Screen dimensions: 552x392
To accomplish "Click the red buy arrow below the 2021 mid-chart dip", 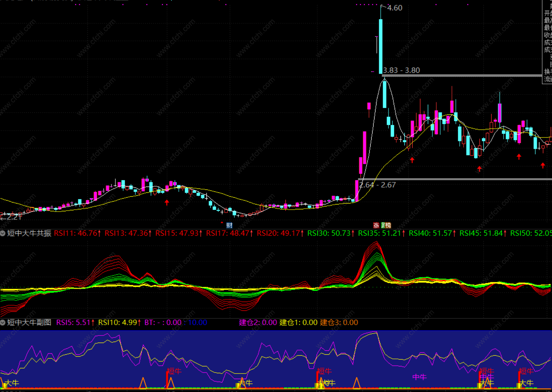I will pos(167,203).
